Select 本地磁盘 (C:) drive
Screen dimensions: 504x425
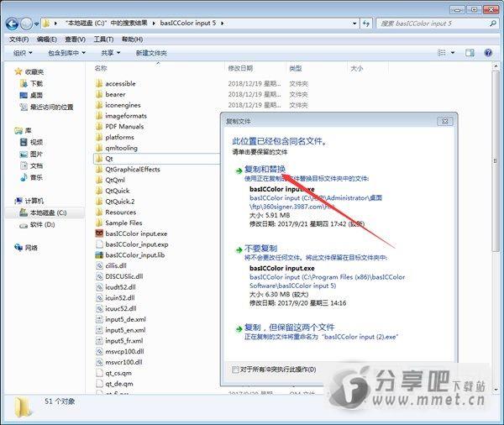[43, 212]
